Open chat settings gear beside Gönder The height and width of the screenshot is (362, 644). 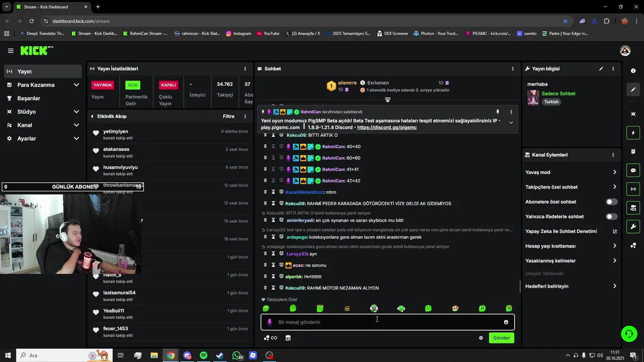click(481, 338)
